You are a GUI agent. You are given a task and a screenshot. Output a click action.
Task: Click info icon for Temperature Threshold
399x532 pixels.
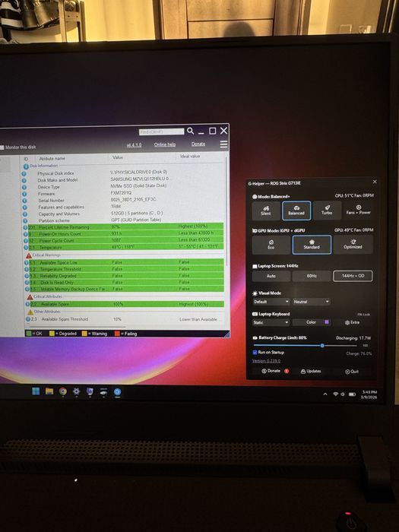(27, 269)
